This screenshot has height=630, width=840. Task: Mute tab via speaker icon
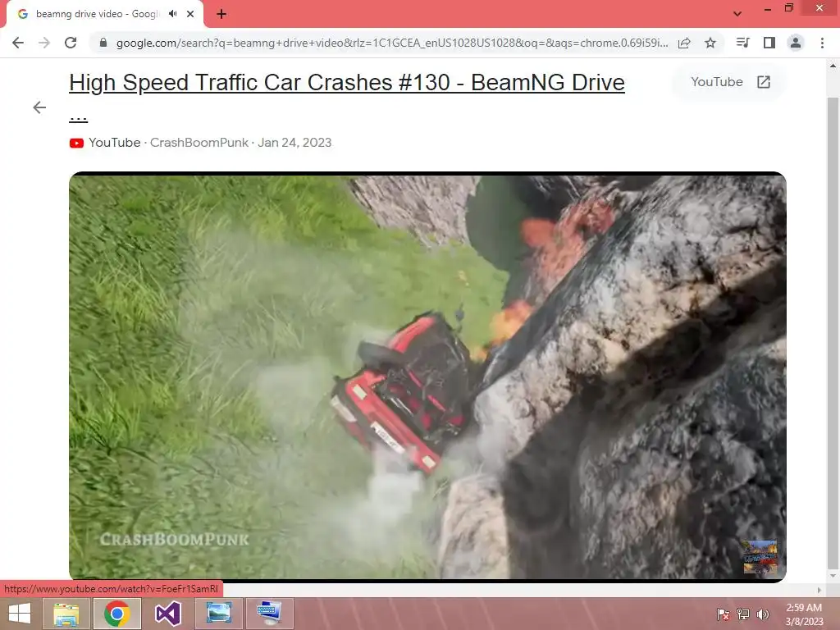coord(172,14)
